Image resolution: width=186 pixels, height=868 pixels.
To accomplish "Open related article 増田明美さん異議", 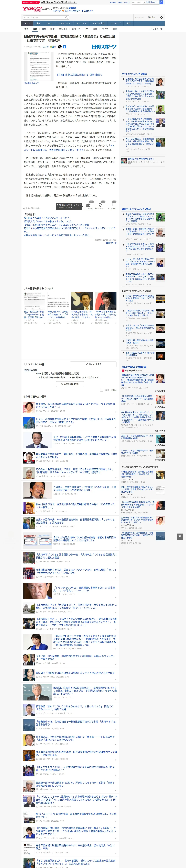I will click(47, 218).
